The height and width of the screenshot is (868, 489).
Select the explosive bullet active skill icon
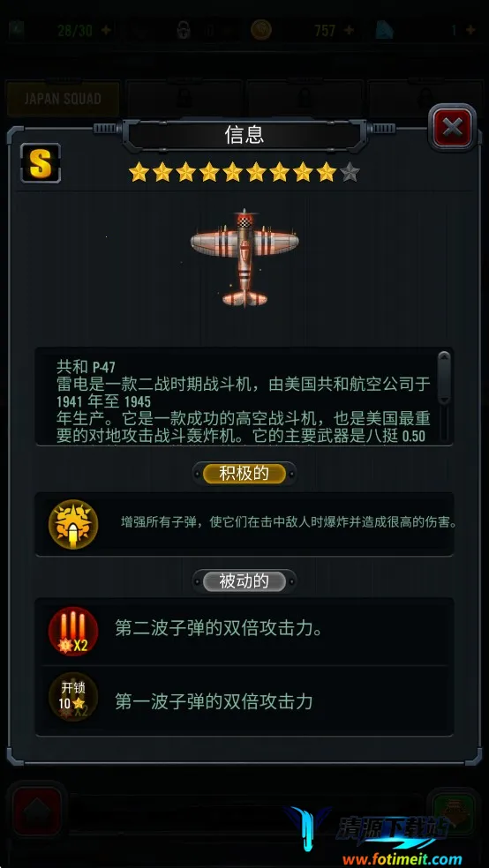pos(73,524)
